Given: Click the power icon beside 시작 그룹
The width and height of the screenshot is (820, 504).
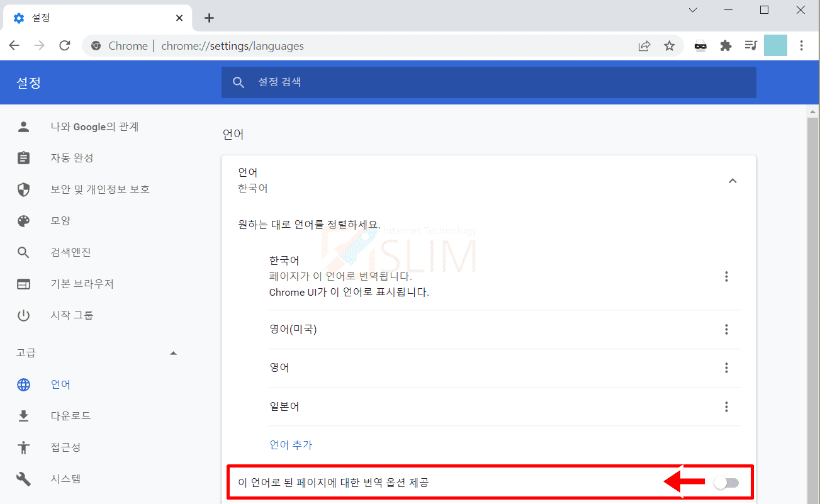Looking at the screenshot, I should point(23,315).
